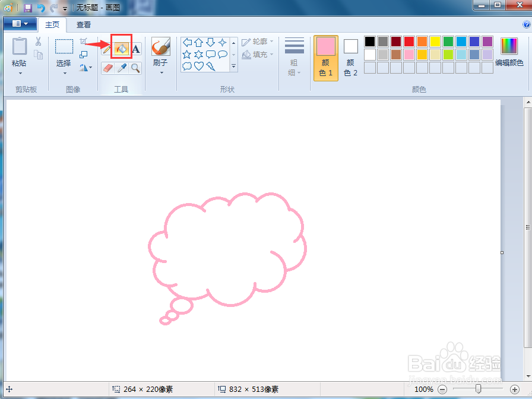Open the 轮廓 outline dropdown
The image size is (532, 399).
point(257,42)
